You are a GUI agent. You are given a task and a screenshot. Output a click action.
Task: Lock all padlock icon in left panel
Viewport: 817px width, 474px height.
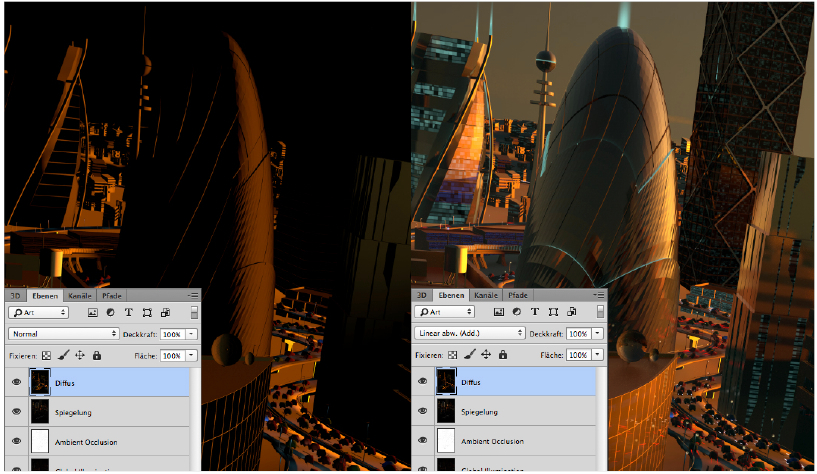coord(96,355)
